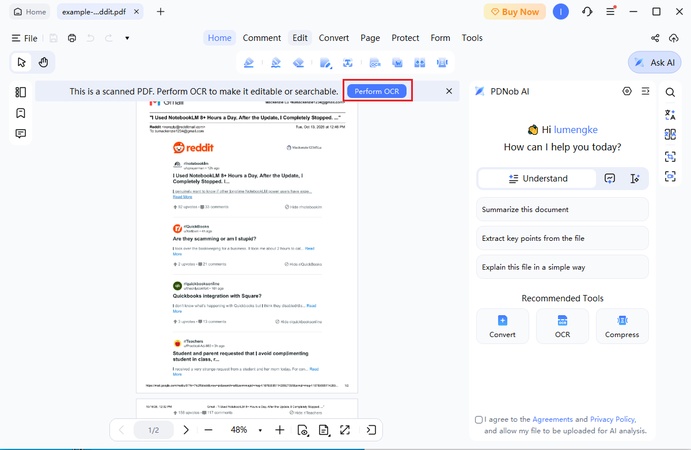Open PDNob AI settings target icon
This screenshot has height=450, width=691.
click(627, 91)
